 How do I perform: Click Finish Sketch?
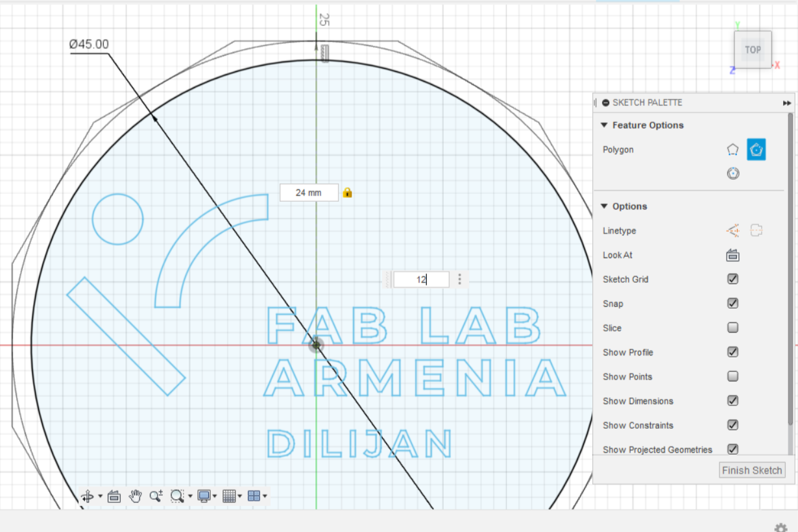[752, 470]
